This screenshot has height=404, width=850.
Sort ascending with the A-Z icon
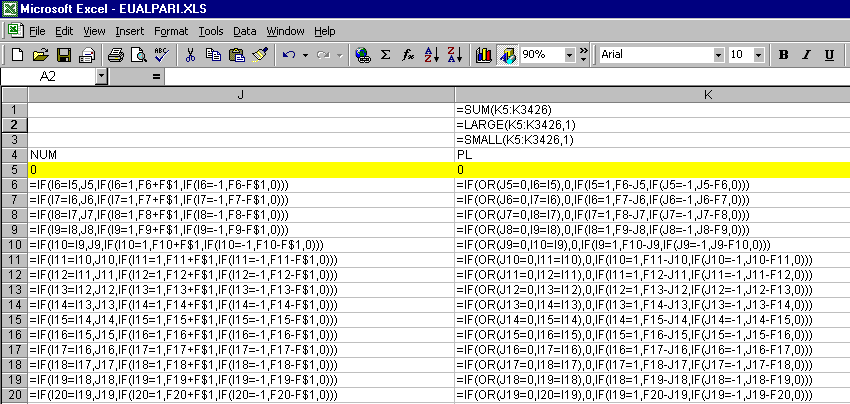click(x=431, y=54)
